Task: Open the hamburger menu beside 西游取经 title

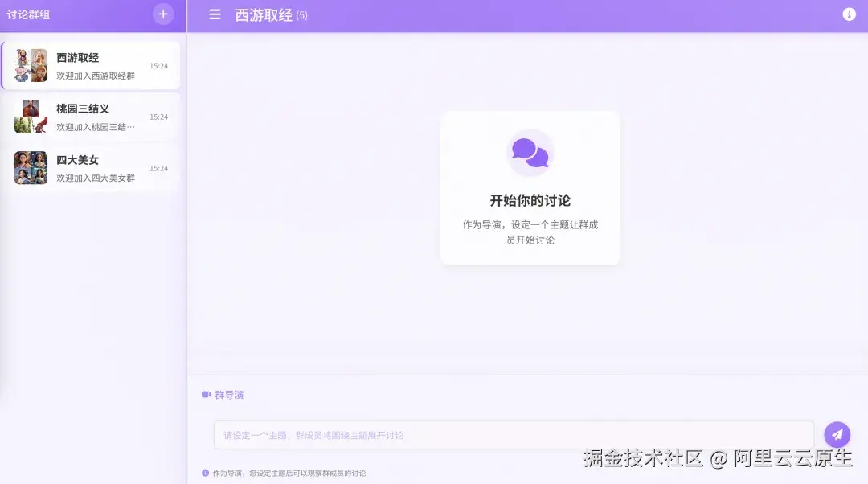Action: [x=215, y=15]
